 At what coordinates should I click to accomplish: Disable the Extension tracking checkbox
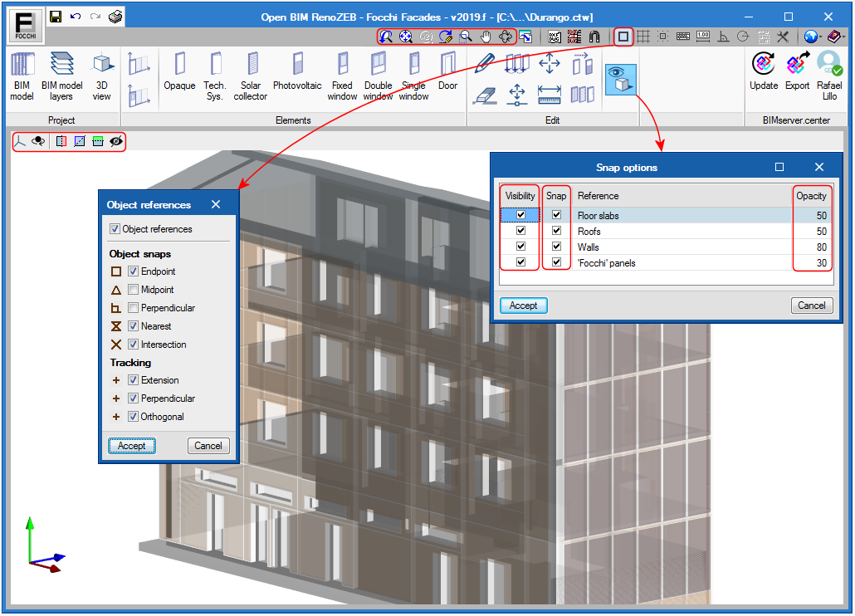133,380
